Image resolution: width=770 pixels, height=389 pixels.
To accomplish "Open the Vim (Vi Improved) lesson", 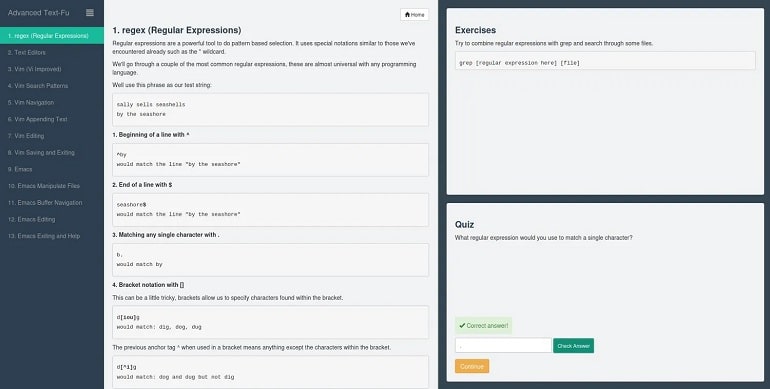I will click(x=52, y=69).
